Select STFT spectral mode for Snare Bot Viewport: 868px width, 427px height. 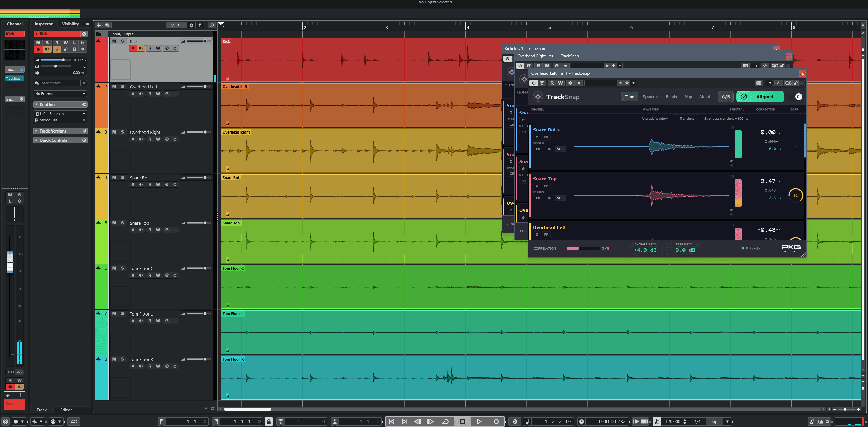[560, 149]
